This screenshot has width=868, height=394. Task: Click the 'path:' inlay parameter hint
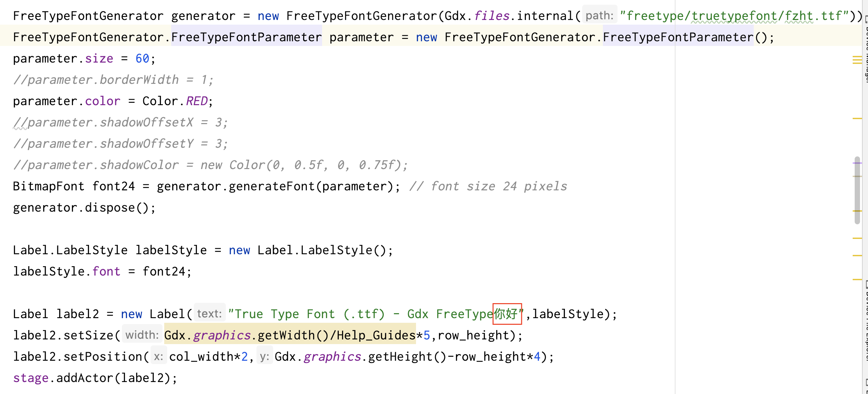600,16
